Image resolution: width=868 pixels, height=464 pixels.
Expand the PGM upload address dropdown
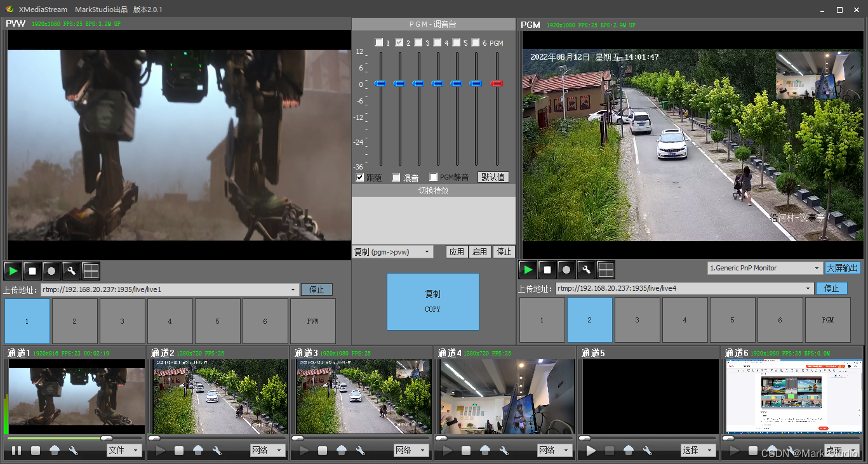[x=808, y=289]
